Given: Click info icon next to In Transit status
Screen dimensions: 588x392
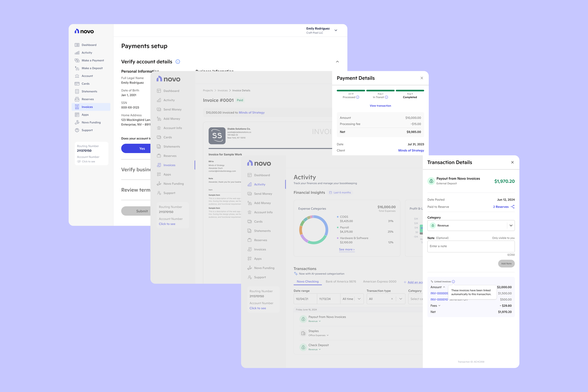Looking at the screenshot, I should pos(386,97).
